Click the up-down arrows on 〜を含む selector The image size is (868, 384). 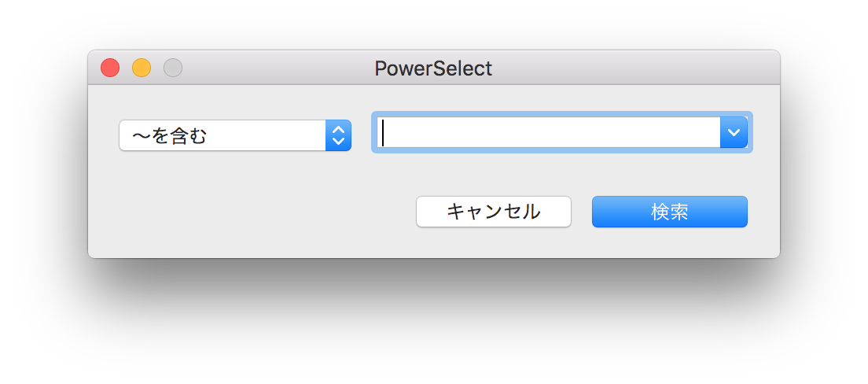(338, 135)
